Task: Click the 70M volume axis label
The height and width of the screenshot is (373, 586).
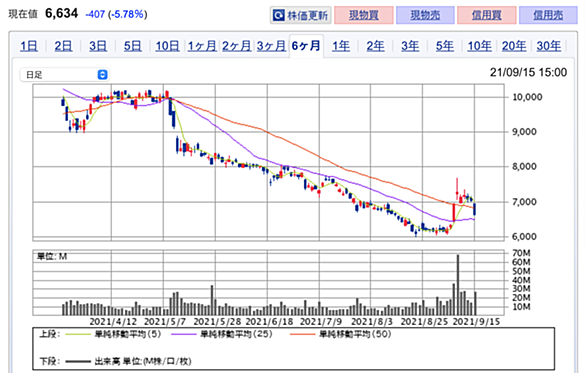Action: [x=521, y=253]
